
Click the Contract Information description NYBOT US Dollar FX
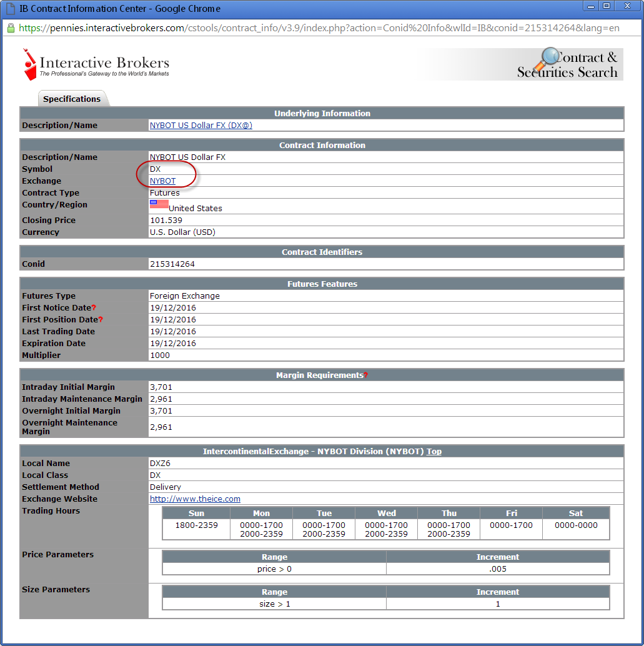(187, 157)
